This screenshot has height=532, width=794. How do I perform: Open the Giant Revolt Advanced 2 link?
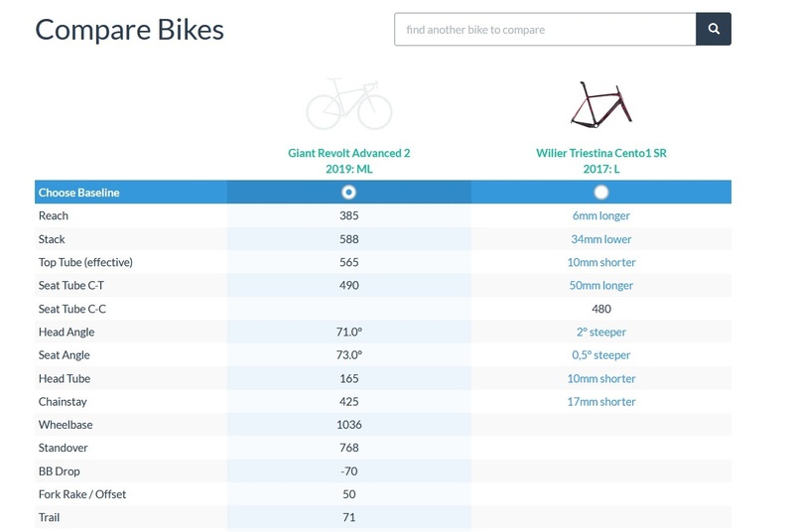point(349,161)
